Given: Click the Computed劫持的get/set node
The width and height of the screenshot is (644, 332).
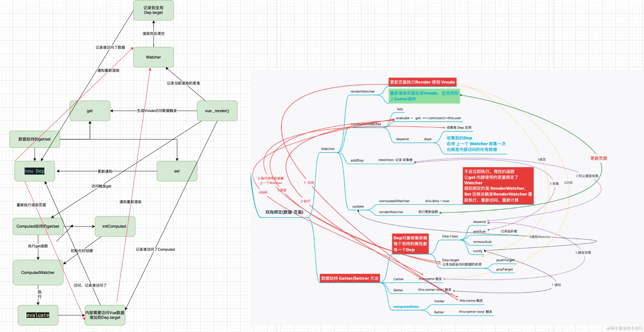Looking at the screenshot, I should 38,226.
